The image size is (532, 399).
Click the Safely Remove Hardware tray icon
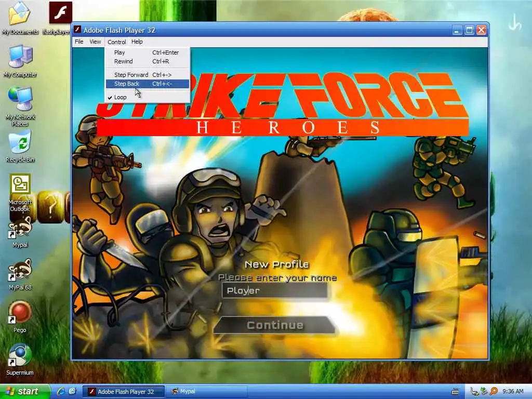474,392
